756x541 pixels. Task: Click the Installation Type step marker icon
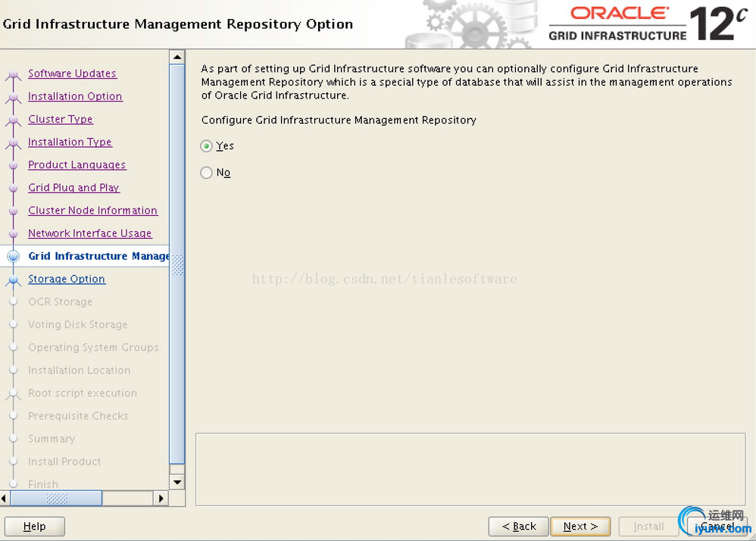click(x=14, y=143)
